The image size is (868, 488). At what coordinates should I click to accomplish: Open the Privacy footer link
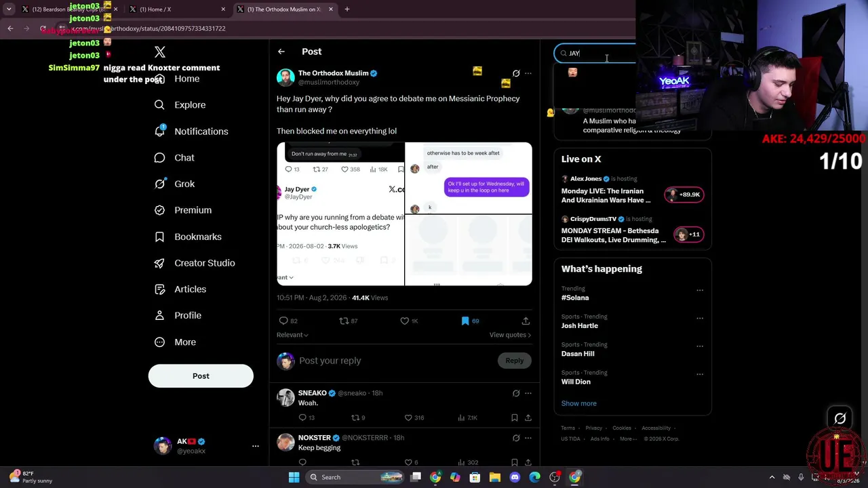coord(593,428)
